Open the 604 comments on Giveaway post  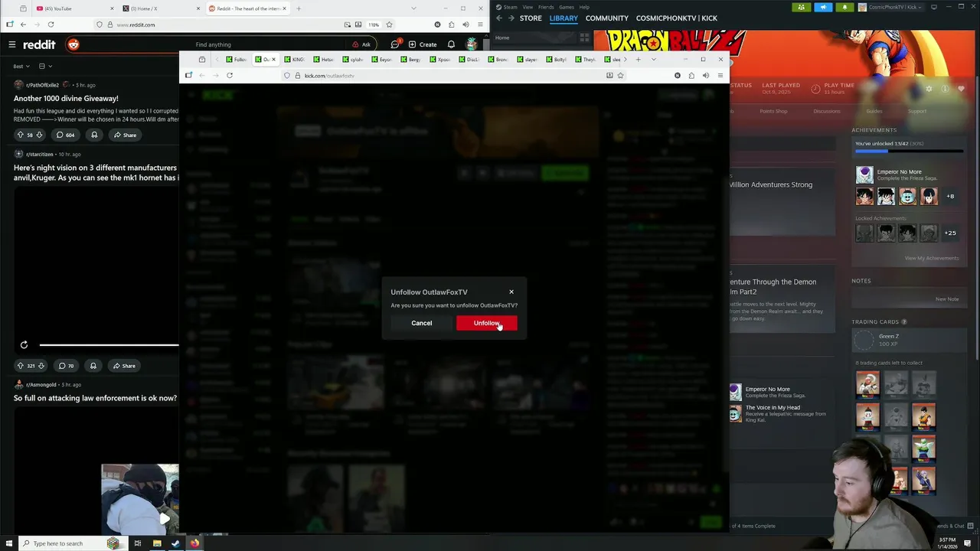65,135
